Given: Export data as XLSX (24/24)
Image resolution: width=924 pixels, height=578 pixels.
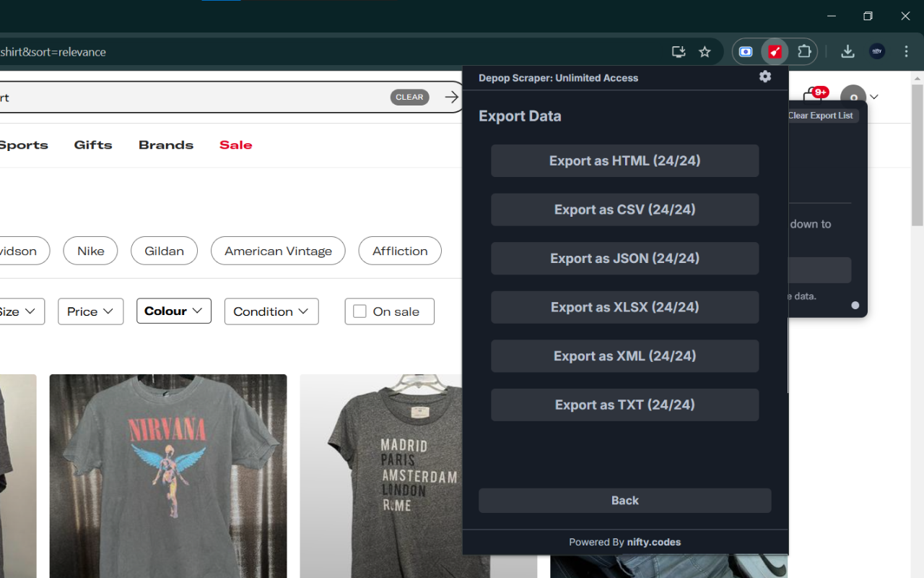Looking at the screenshot, I should pos(625,307).
